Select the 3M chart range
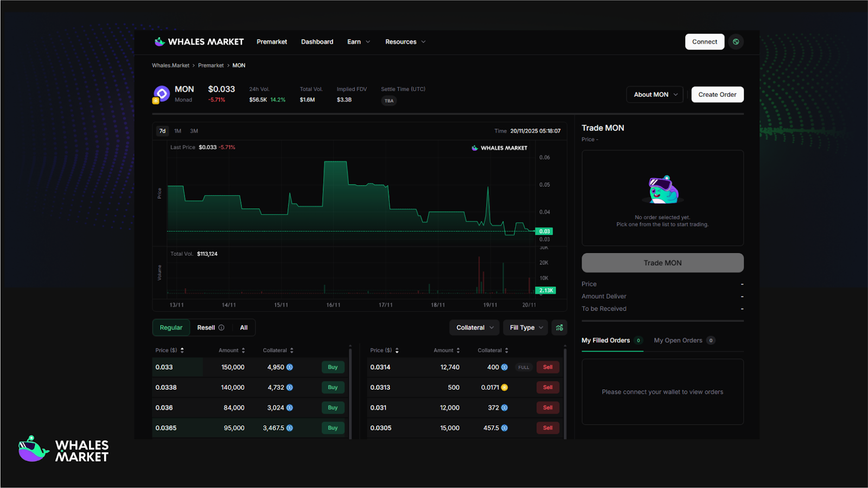This screenshot has height=488, width=868. click(194, 131)
